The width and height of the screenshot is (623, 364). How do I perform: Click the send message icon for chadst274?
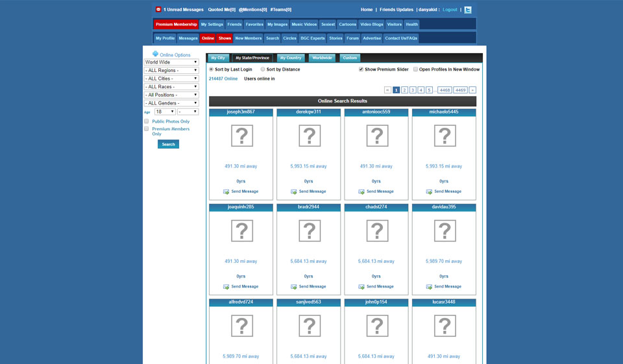point(361,286)
